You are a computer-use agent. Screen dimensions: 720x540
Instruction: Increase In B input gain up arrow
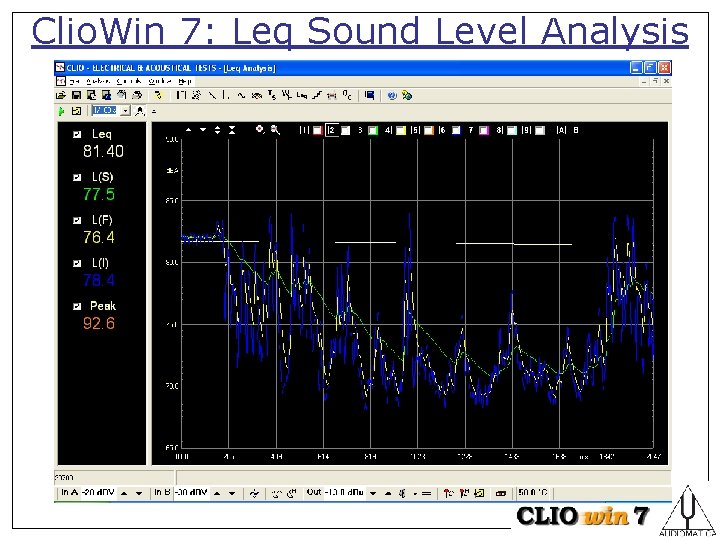[218, 494]
